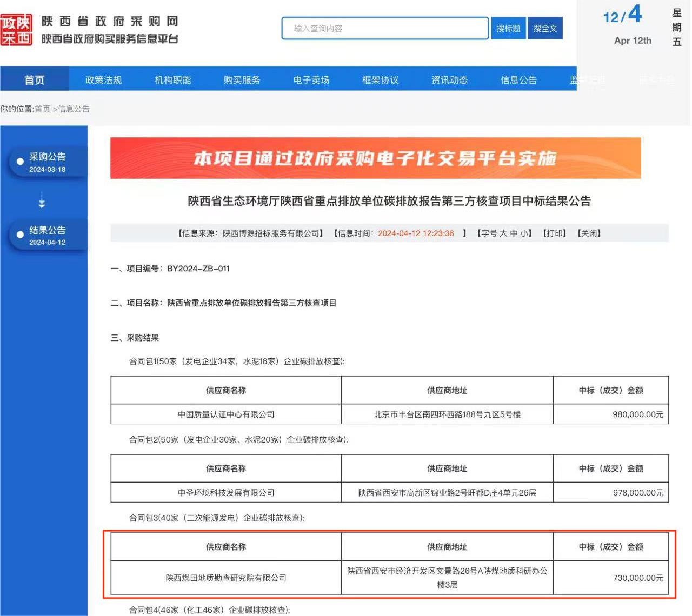
Task: Click the 合同包1 heading text
Action: tap(237, 361)
